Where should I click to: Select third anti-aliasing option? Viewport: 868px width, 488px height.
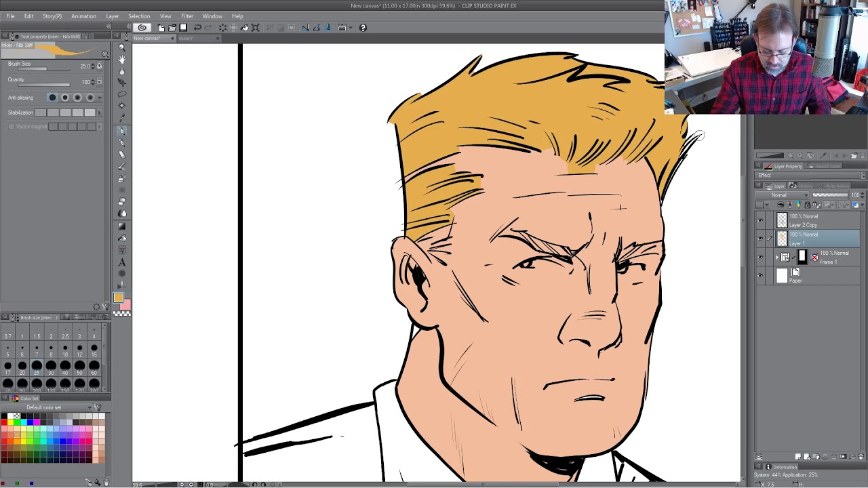coord(77,98)
